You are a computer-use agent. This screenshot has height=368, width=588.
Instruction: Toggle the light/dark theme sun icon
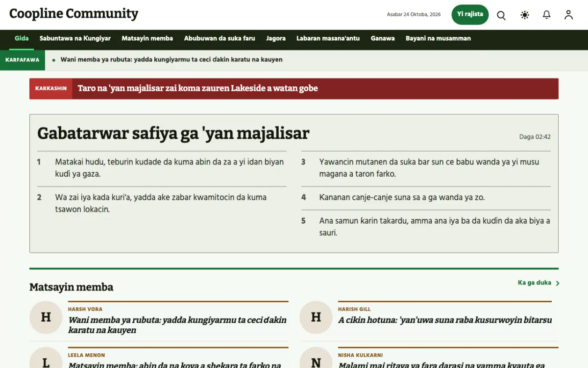pyautogui.click(x=525, y=15)
